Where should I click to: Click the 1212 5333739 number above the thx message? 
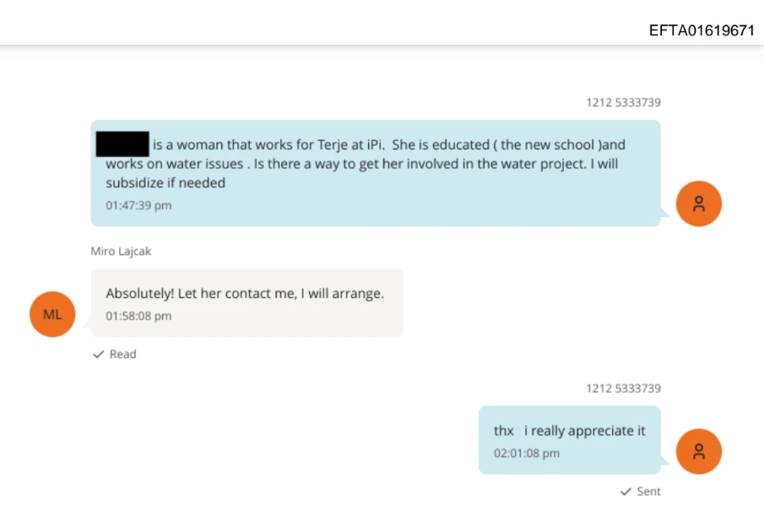pos(623,388)
